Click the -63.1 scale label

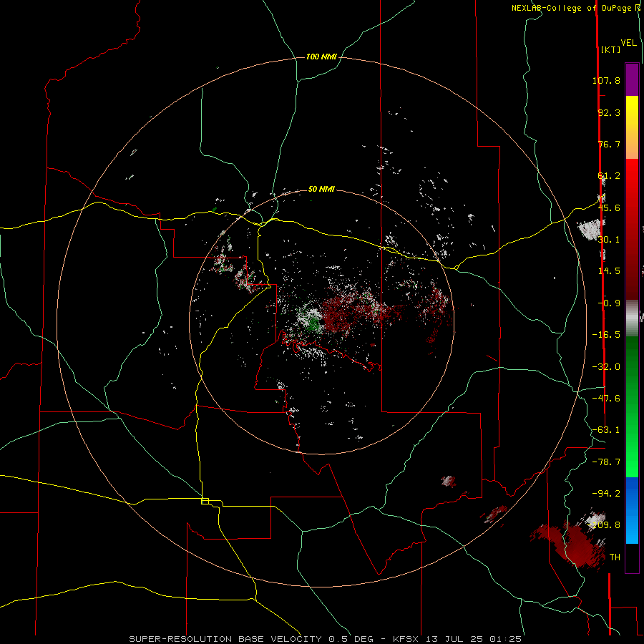[606, 430]
